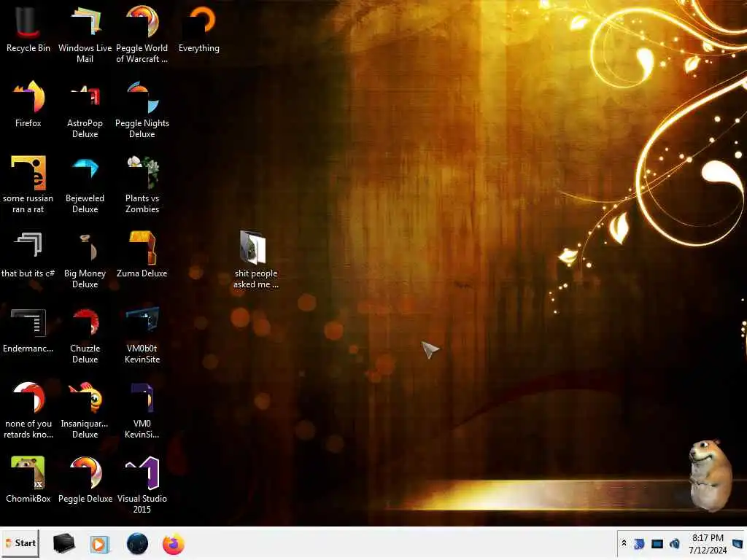
Task: Open the clock showing 8:17 PM
Action: [708, 544]
